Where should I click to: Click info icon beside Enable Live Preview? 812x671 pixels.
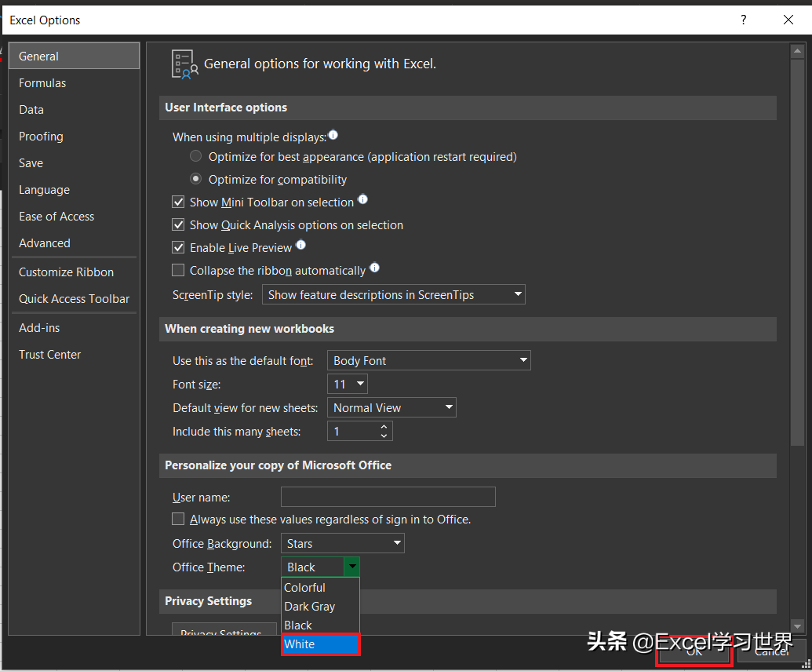301,245
